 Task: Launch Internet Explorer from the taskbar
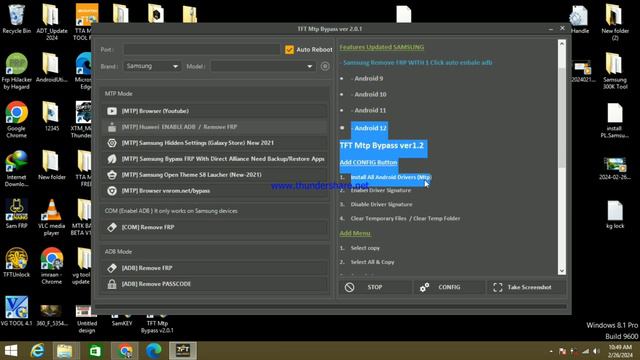[38, 351]
